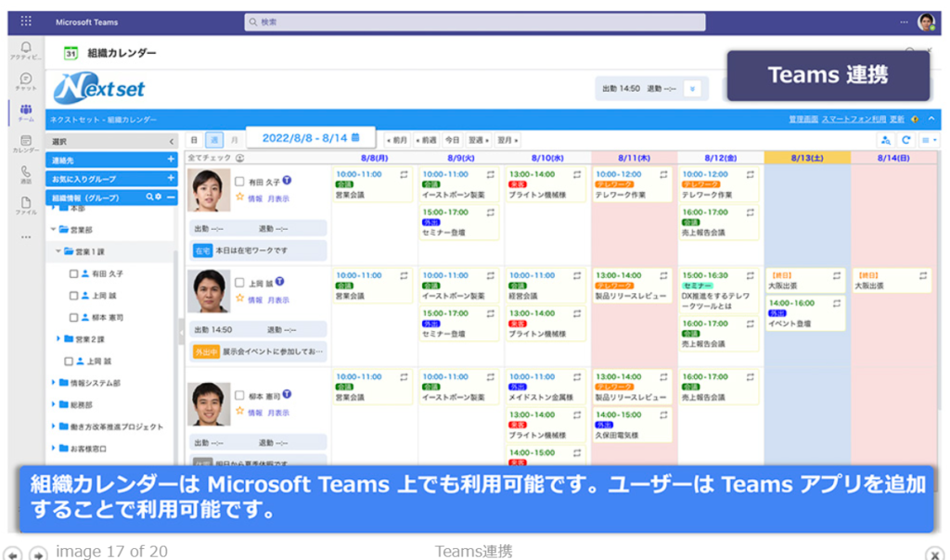Add to お気に入りグループ with plus icon
950x560 pixels.
click(171, 178)
